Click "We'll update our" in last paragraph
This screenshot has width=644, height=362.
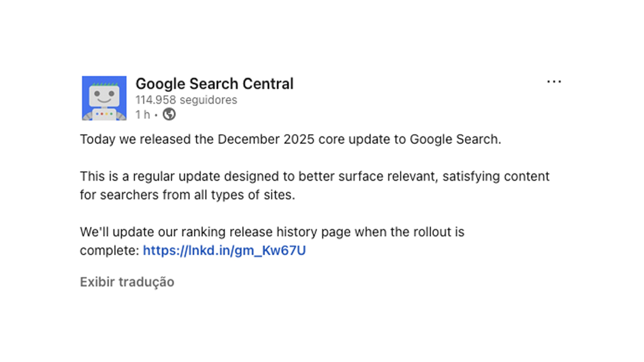click(121, 232)
